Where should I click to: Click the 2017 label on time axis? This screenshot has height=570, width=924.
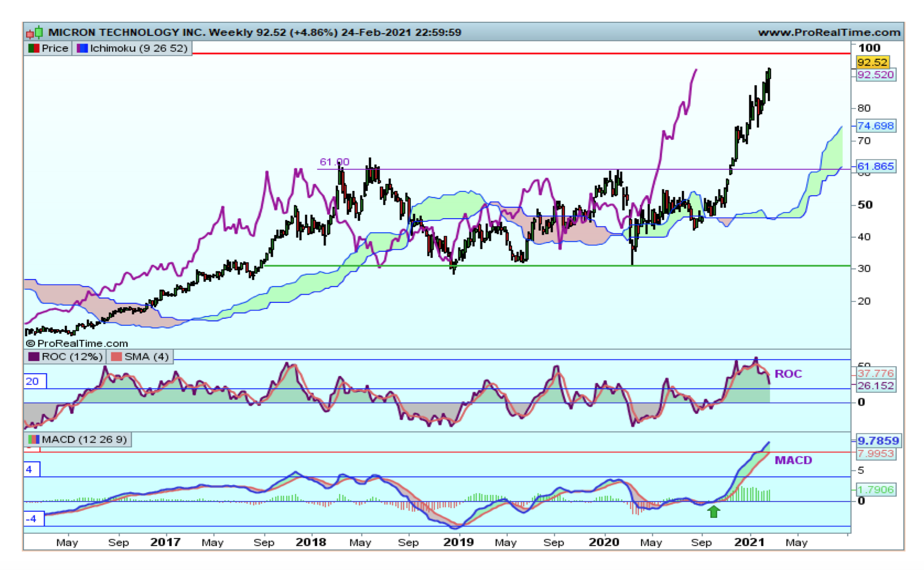tap(165, 542)
